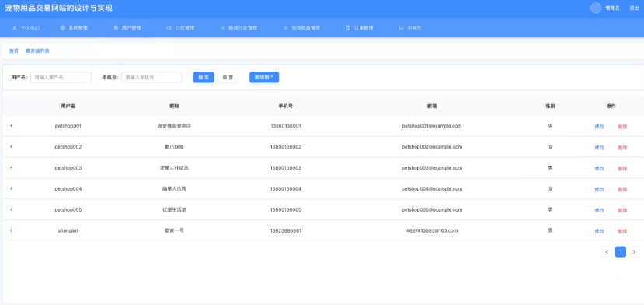Click the 用户名 column header

tap(68, 106)
